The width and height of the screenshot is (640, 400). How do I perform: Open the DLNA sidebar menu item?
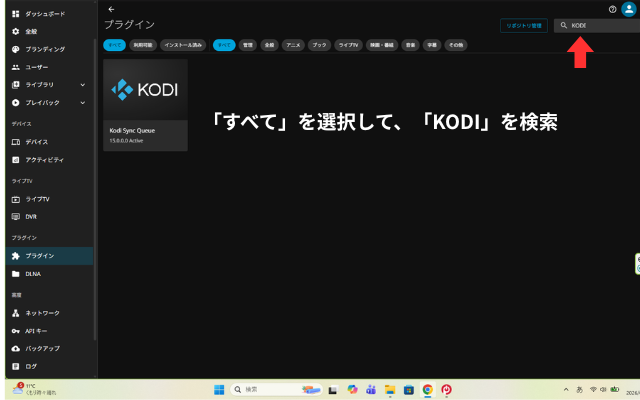click(x=33, y=273)
